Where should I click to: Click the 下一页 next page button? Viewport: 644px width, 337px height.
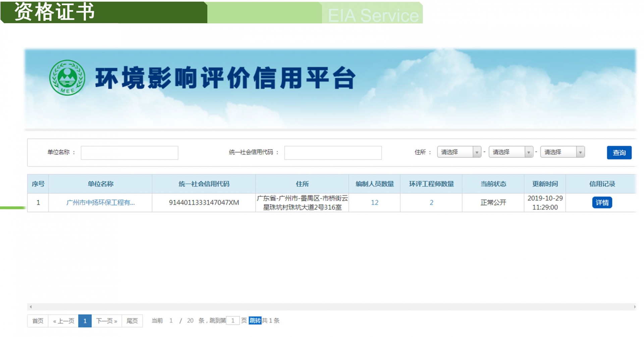click(106, 321)
